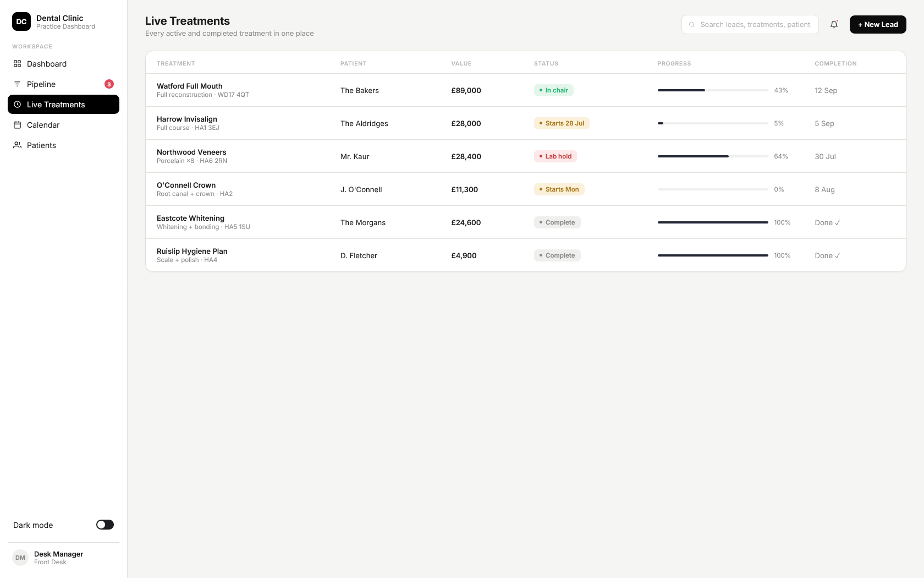Click the Calendar icon in the sidebar
Viewport: 924px width, 578px height.
18,125
